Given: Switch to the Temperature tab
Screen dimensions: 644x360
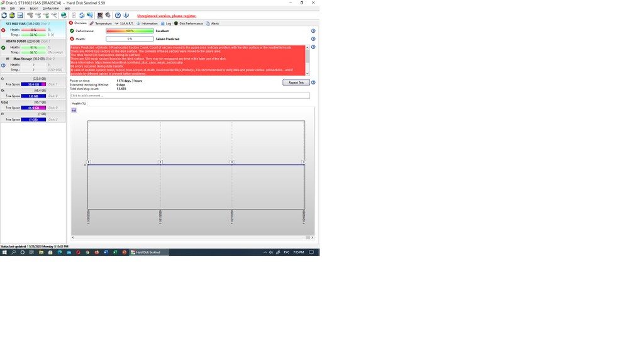Looking at the screenshot, I should 101,23.
